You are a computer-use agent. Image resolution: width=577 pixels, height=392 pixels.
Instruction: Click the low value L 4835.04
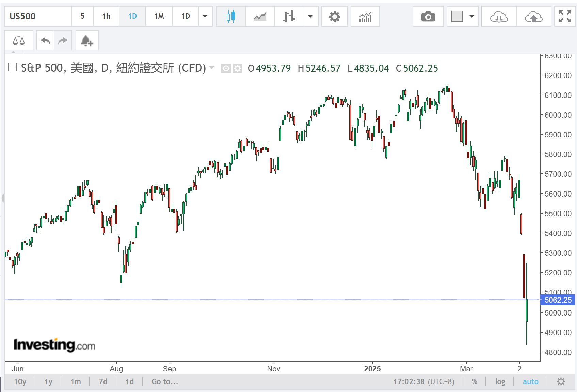(368, 68)
